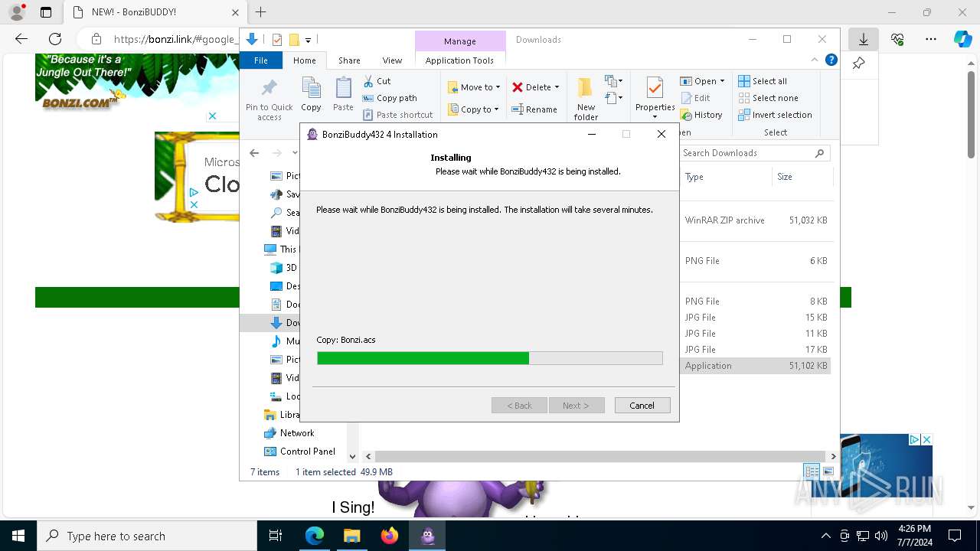Click the Edge downloads icon
980x551 pixels.
tap(864, 39)
